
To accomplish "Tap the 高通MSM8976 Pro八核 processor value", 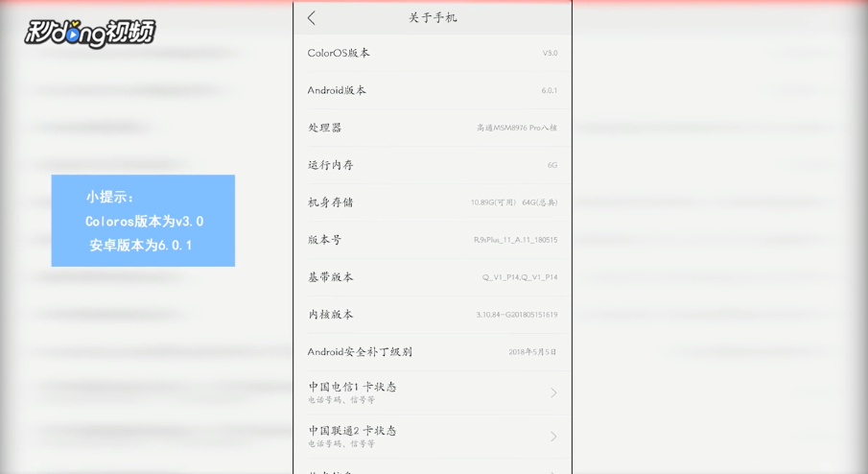I will click(517, 128).
